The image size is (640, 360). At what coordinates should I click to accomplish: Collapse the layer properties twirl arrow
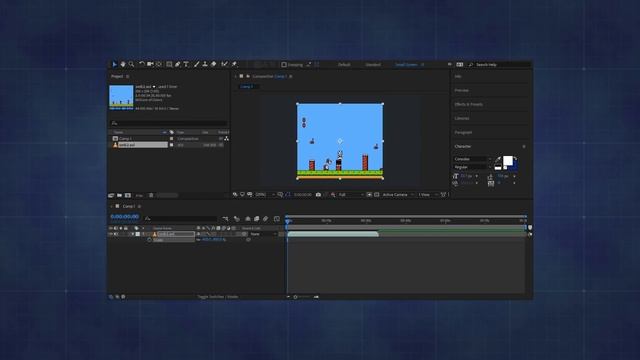[132, 234]
